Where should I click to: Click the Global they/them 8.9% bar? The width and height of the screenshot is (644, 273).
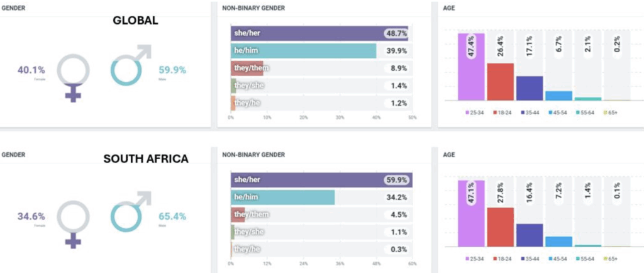[247, 68]
